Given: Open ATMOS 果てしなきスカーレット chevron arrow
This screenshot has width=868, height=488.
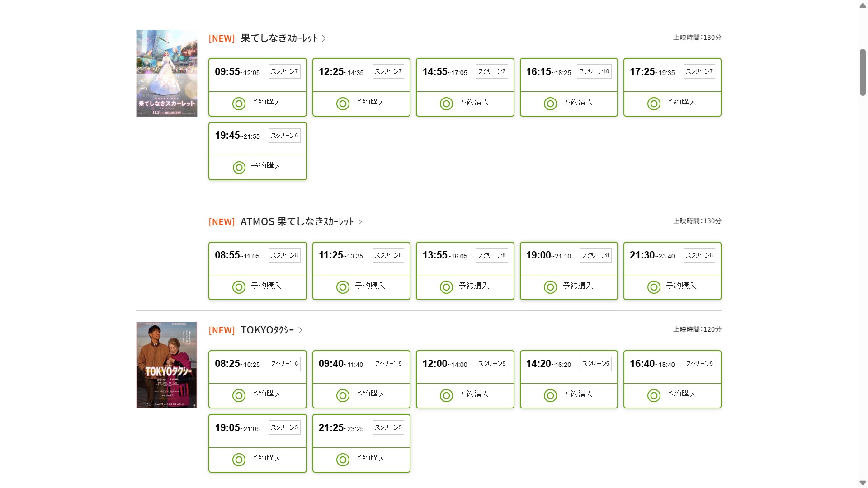Looking at the screenshot, I should (360, 222).
